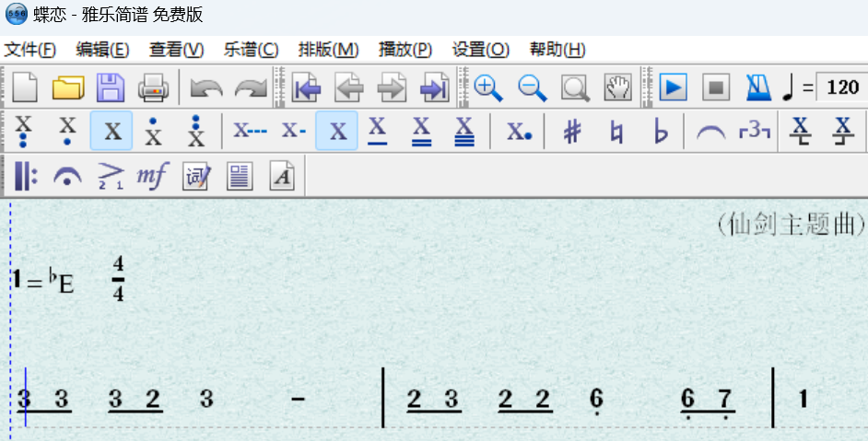Undo the last edit

206,88
